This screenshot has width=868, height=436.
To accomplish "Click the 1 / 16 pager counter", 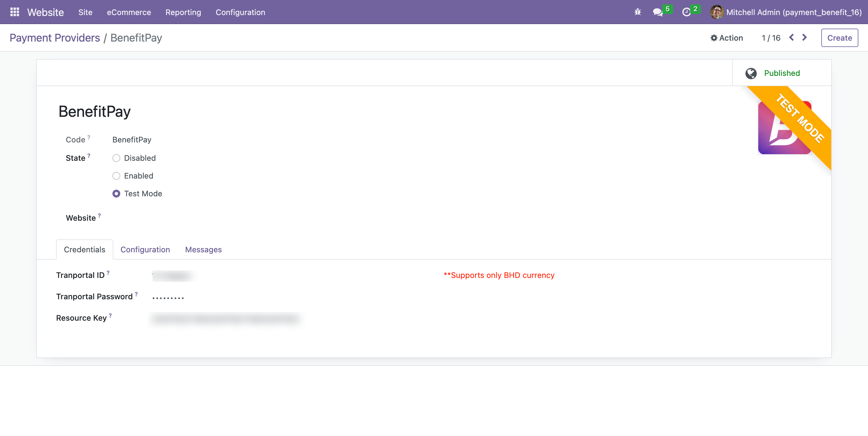I will tap(771, 38).
